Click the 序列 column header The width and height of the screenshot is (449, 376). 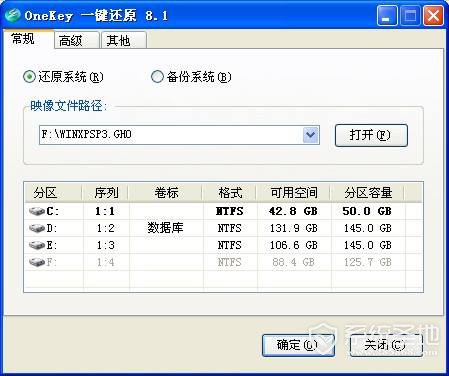(x=106, y=193)
